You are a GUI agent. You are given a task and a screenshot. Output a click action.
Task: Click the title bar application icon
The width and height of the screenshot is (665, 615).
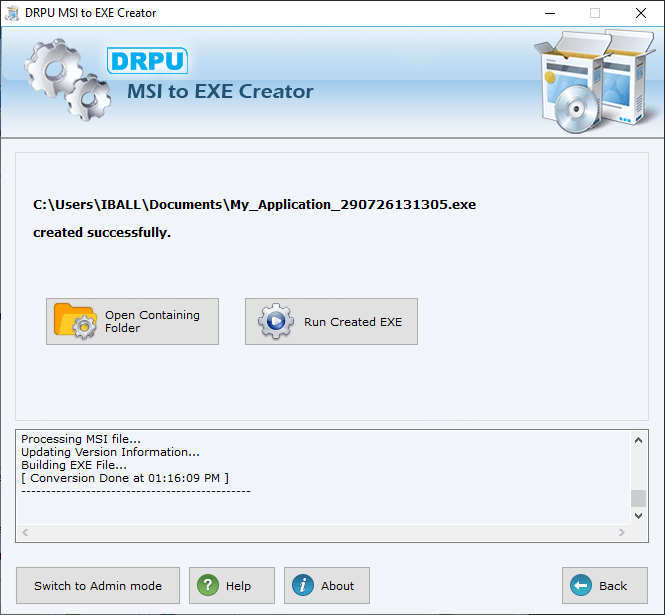12,13
